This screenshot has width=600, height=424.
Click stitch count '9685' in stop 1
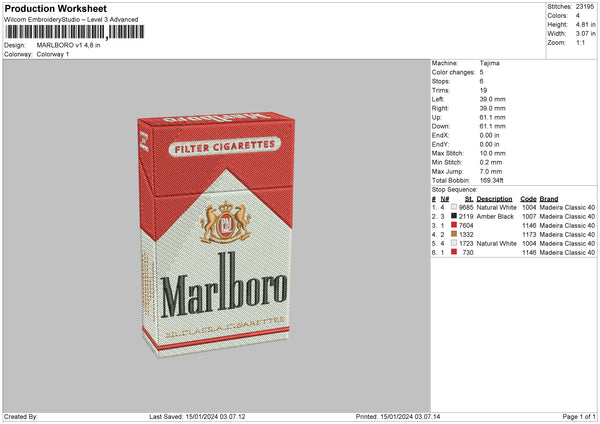(x=466, y=207)
